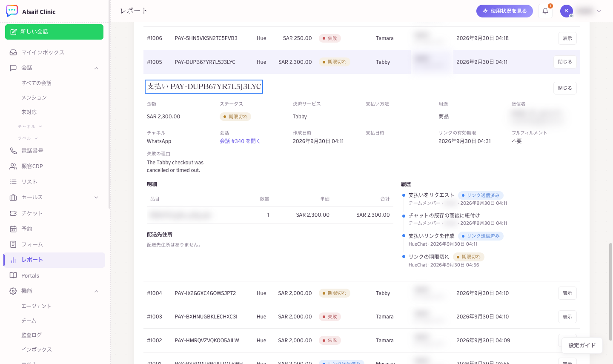
Task: Click the 機能 gear icon
Action: tap(13, 291)
